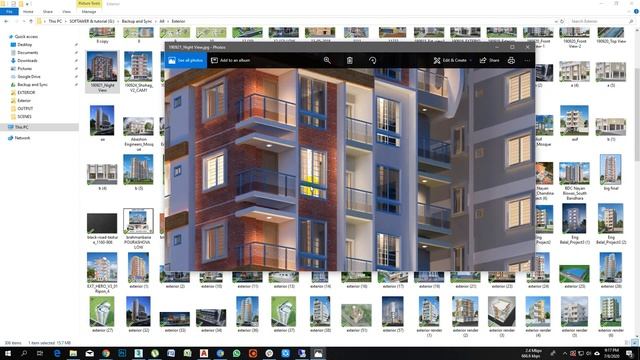The width and height of the screenshot is (640, 360).
Task: Open the Windows Start menu
Action: (x=7, y=353)
